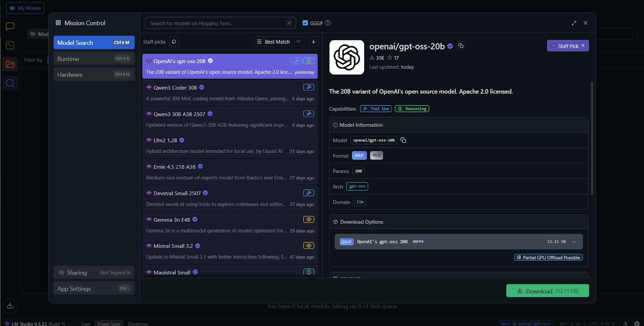Click the reasoning icon on Magistral Small row
Screen dimensions: 644x326
pyautogui.click(x=309, y=272)
